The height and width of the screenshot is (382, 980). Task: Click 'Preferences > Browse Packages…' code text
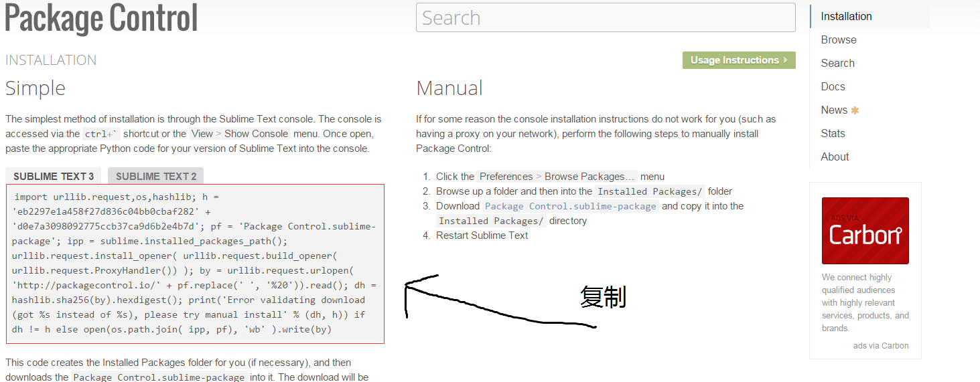tap(557, 177)
